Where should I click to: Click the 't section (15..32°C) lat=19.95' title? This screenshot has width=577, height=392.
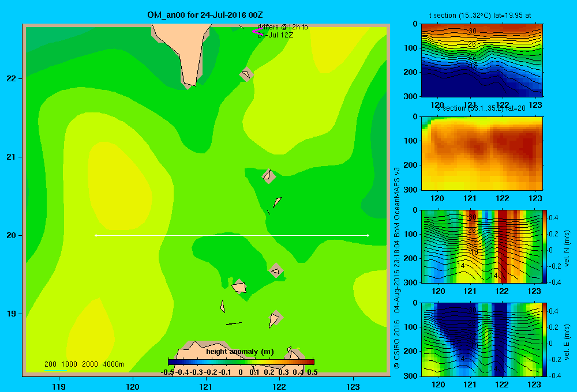click(x=480, y=16)
